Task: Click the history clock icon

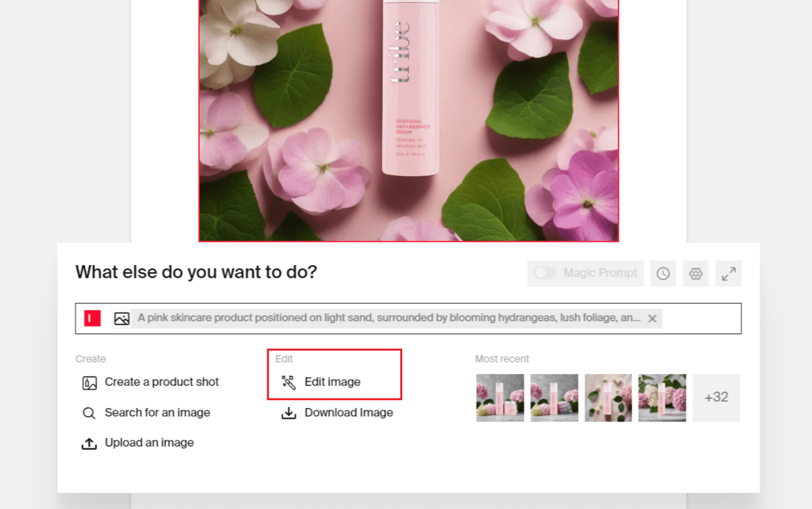Action: click(663, 273)
